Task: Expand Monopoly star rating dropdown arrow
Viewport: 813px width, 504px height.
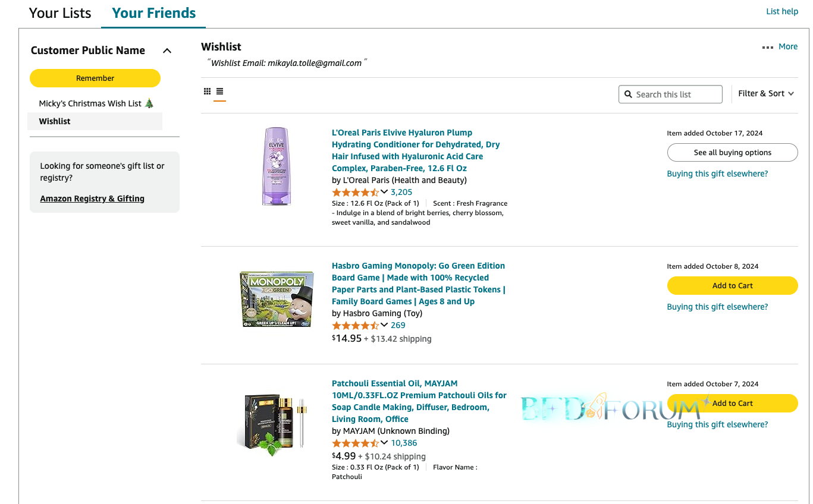Action: [384, 325]
